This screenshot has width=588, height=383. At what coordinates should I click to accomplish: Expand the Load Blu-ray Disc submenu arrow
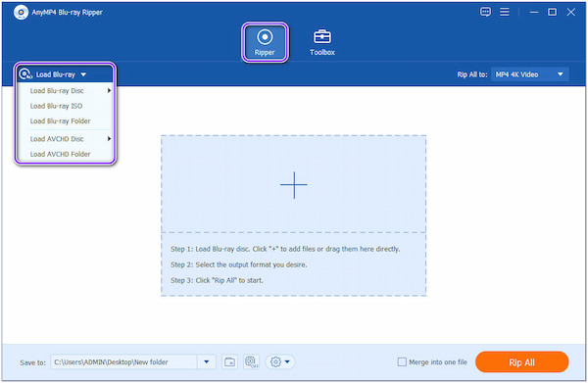click(109, 91)
